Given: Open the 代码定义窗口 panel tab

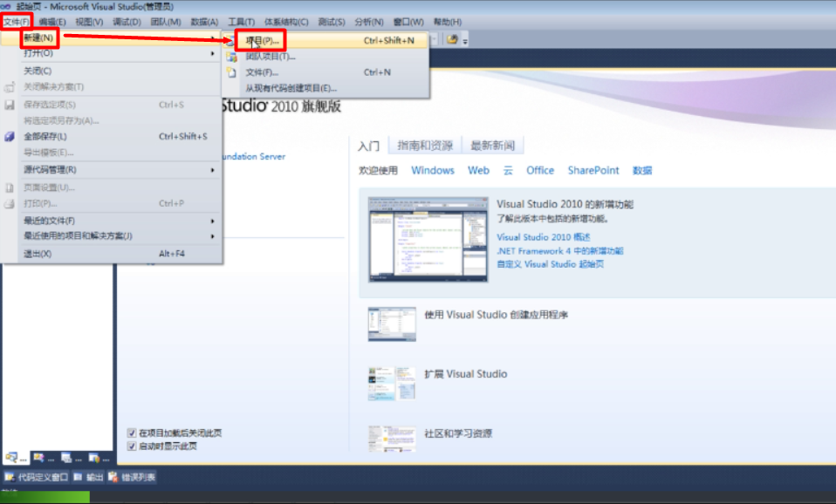Looking at the screenshot, I should pos(37,477).
